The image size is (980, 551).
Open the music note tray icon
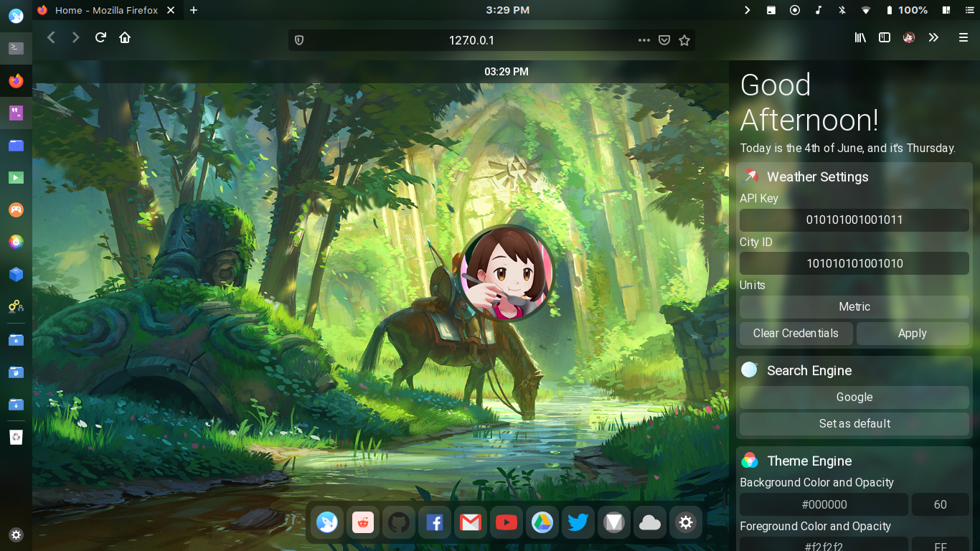[x=819, y=10]
